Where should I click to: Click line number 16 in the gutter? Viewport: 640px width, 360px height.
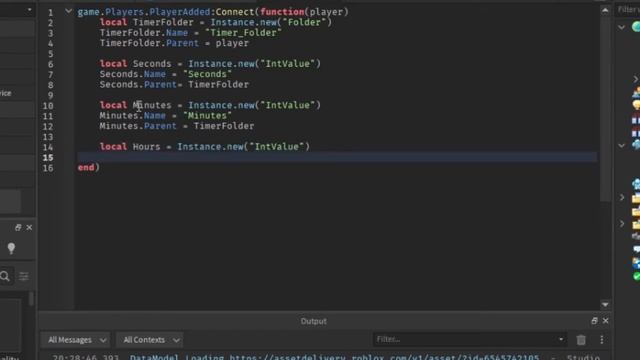tap(48, 168)
